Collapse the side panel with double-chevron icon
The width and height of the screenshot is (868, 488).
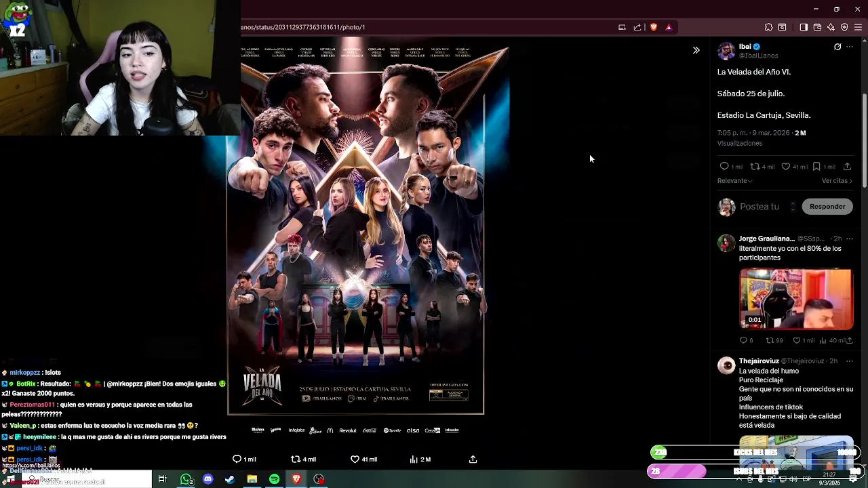(x=696, y=50)
